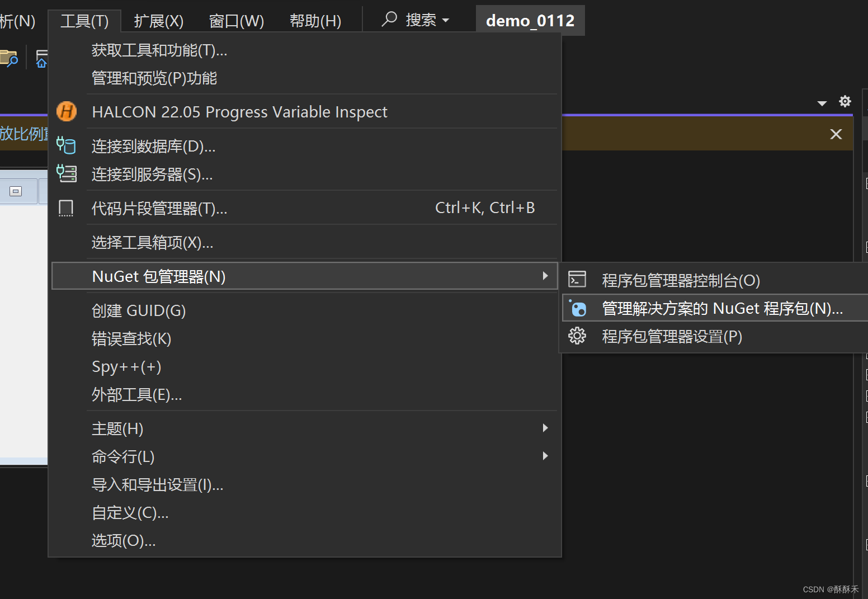Open the 扩展(X) menu
Image resolution: width=868 pixels, height=599 pixels.
159,21
